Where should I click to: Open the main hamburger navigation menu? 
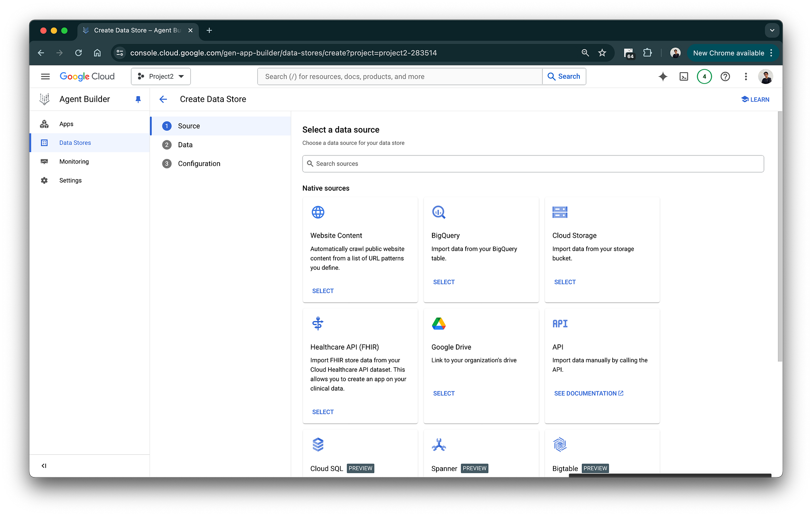[x=45, y=76]
